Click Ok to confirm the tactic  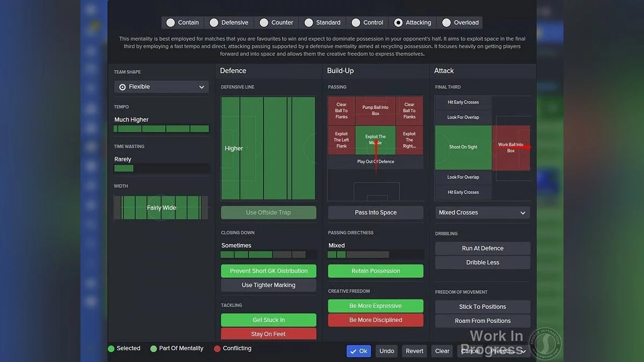(358, 351)
